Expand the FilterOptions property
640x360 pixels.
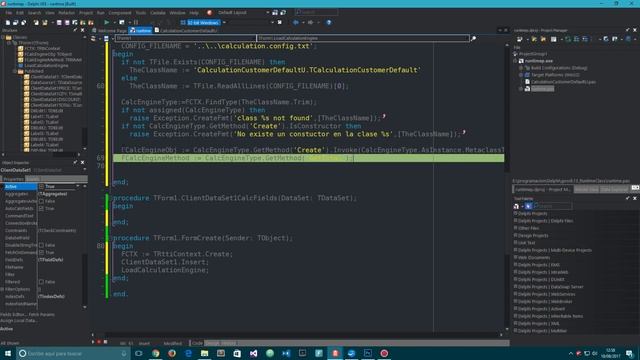(x=2, y=289)
